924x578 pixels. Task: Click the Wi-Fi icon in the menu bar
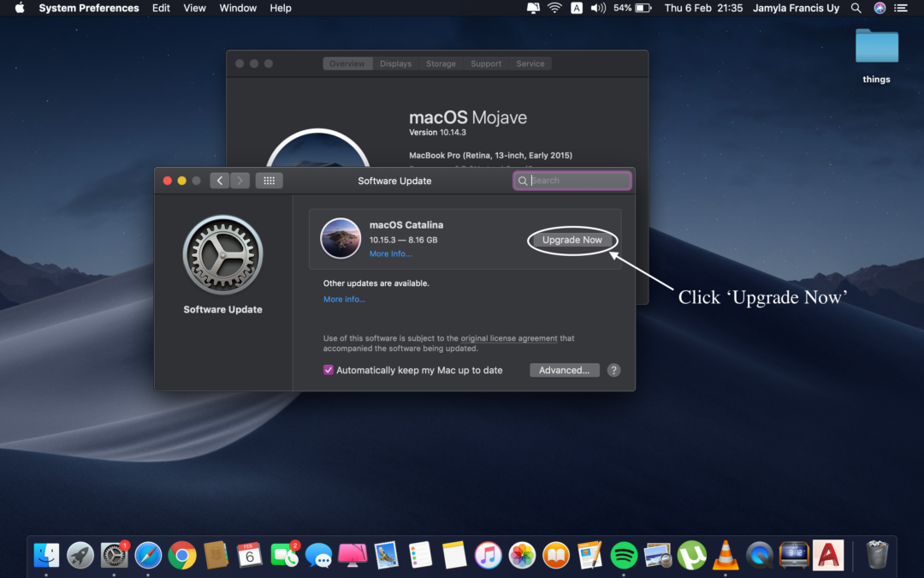point(554,8)
